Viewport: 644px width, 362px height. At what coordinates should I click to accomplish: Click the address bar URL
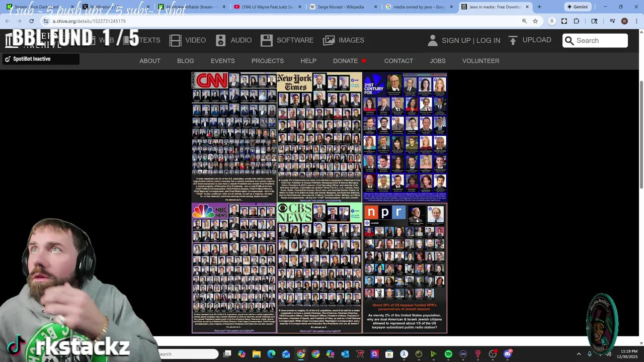(89, 21)
